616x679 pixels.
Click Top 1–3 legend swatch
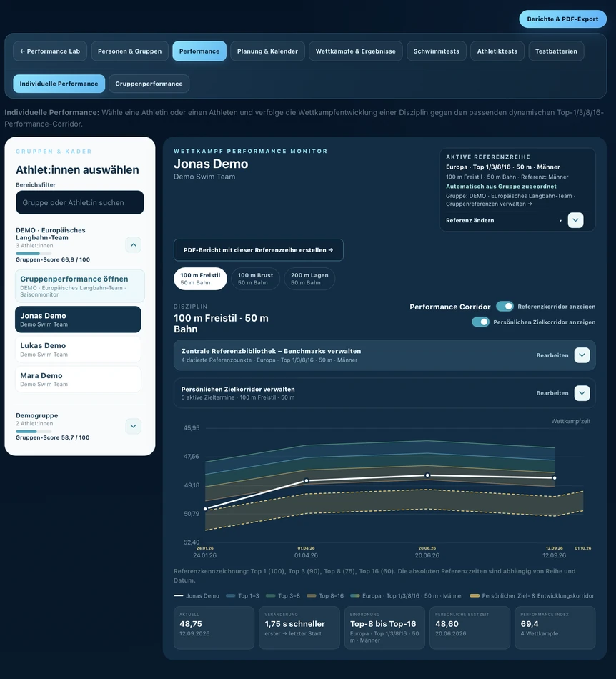coord(230,596)
